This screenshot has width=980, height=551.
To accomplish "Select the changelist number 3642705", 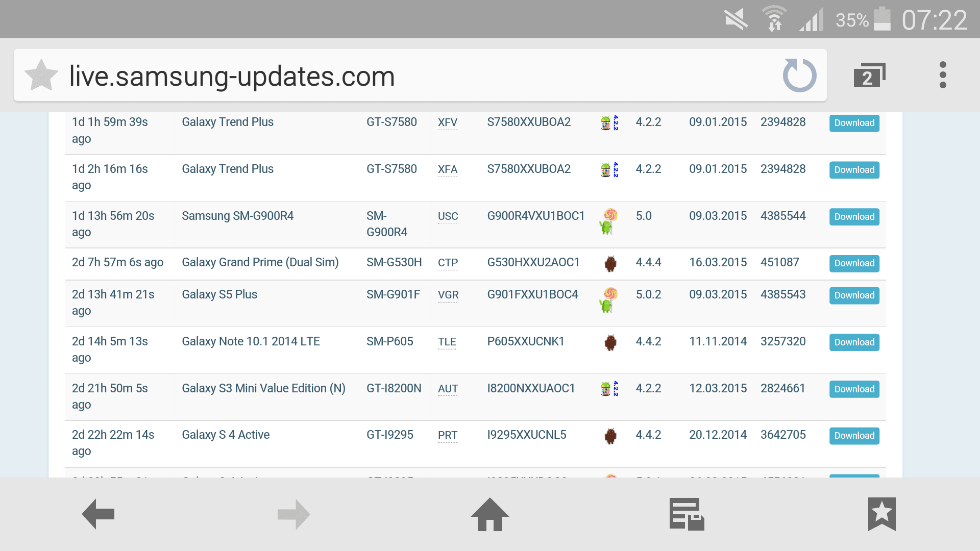I will click(x=783, y=435).
